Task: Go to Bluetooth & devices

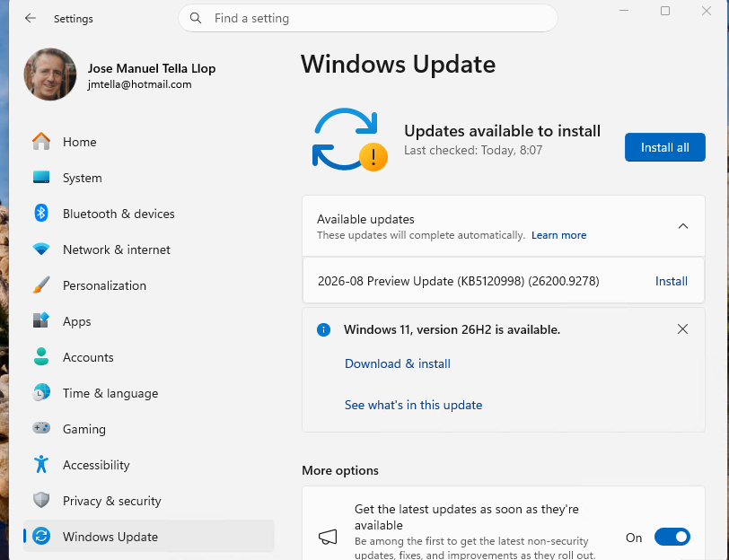Action: pyautogui.click(x=149, y=213)
